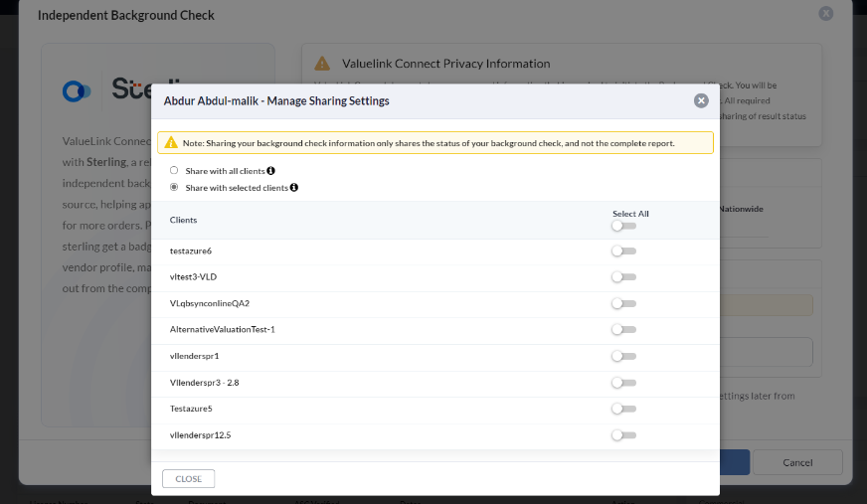Click the Sterling logo icon in background window

(x=77, y=91)
